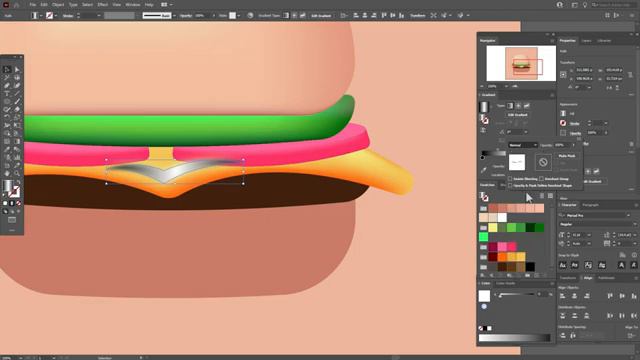The height and width of the screenshot is (360, 640).
Task: Click the Navigator artboard thumbnail
Action: click(x=521, y=64)
